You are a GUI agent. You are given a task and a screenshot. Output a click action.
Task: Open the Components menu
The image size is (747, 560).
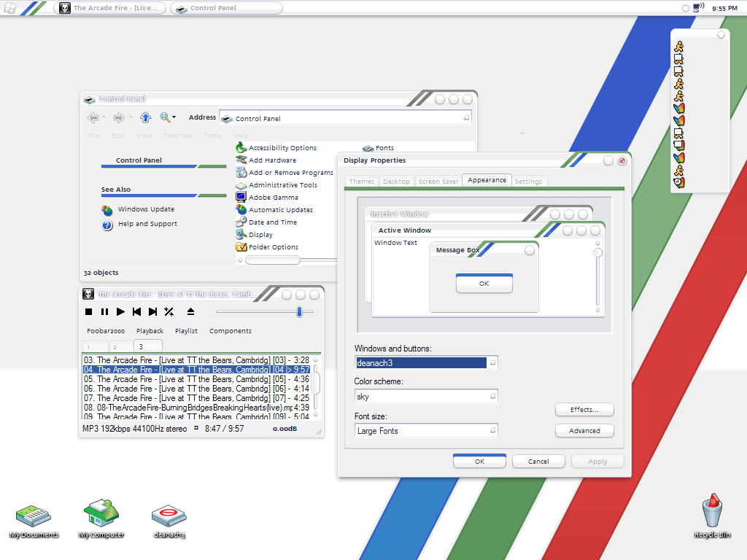click(231, 331)
